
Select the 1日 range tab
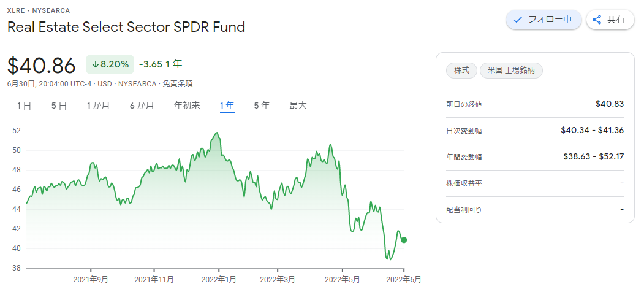tap(25, 106)
